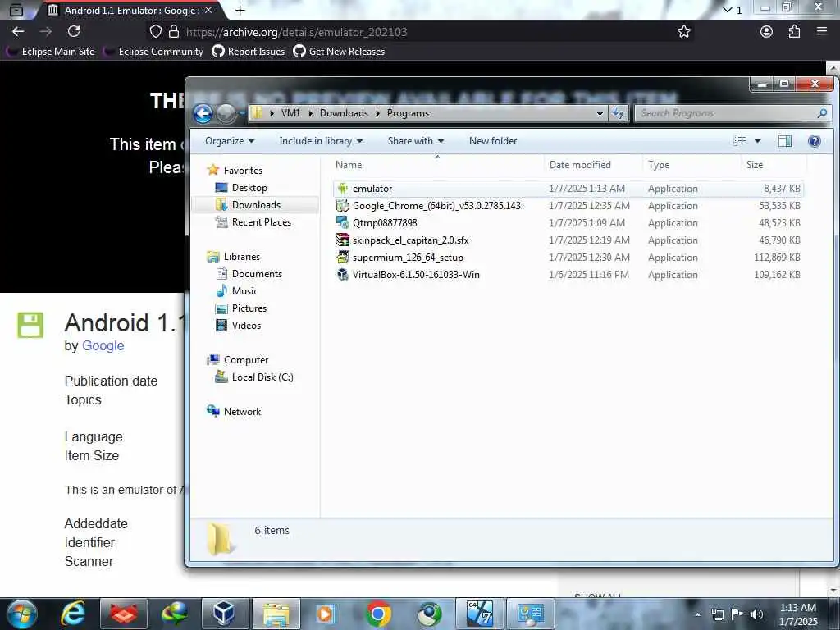This screenshot has width=840, height=630.
Task: Open the Share with dropdown
Action: (416, 141)
